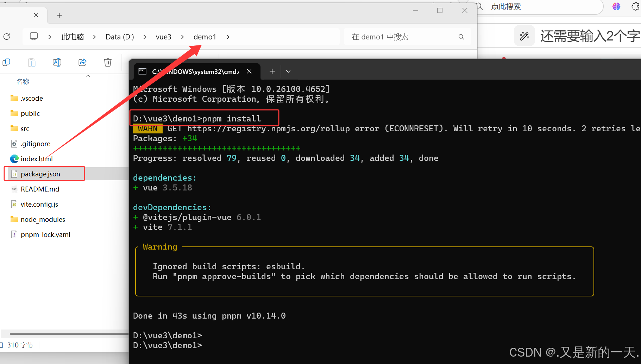641x364 pixels.
Task: Click the 'pnpm install' command text
Action: (x=232, y=119)
